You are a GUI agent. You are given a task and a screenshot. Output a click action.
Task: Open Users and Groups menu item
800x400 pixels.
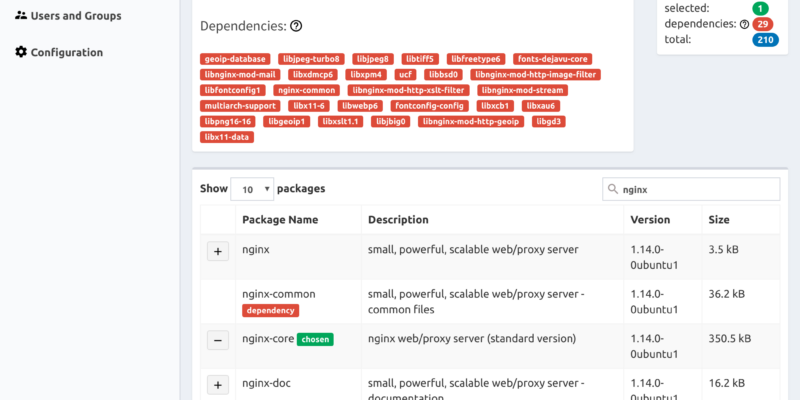tap(76, 16)
